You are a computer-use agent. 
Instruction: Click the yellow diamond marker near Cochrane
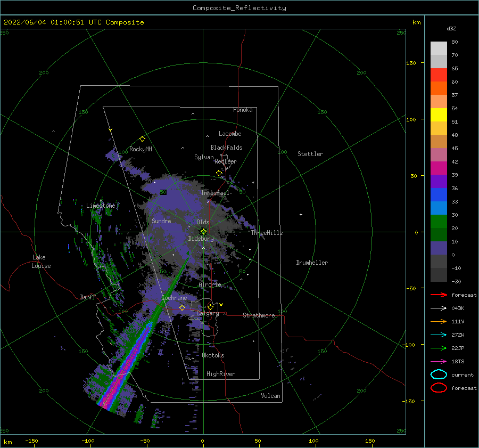pos(182,307)
